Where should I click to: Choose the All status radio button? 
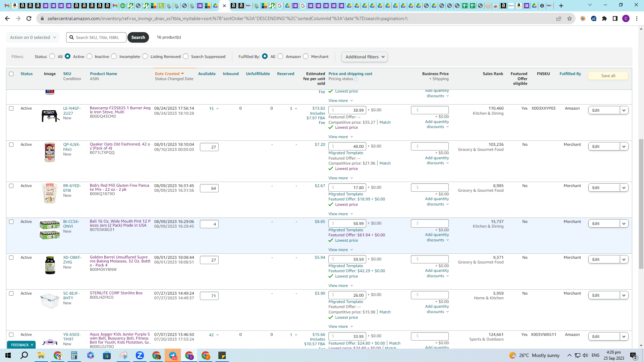52,56
